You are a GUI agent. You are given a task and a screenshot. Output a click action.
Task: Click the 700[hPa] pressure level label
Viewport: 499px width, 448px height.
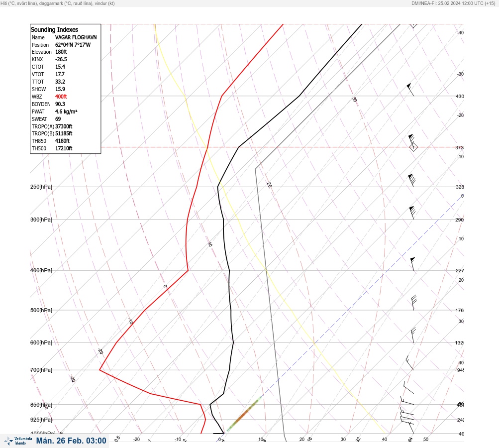pos(41,370)
